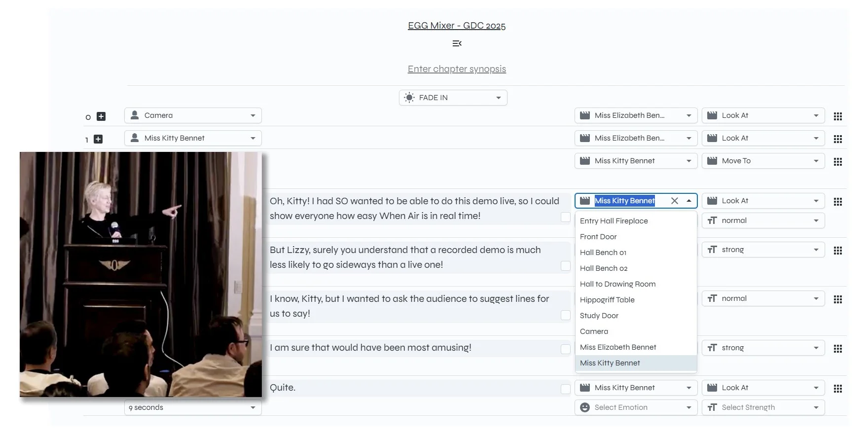
Task: Clear the Miss Kitty Bennet target field
Action: (674, 201)
